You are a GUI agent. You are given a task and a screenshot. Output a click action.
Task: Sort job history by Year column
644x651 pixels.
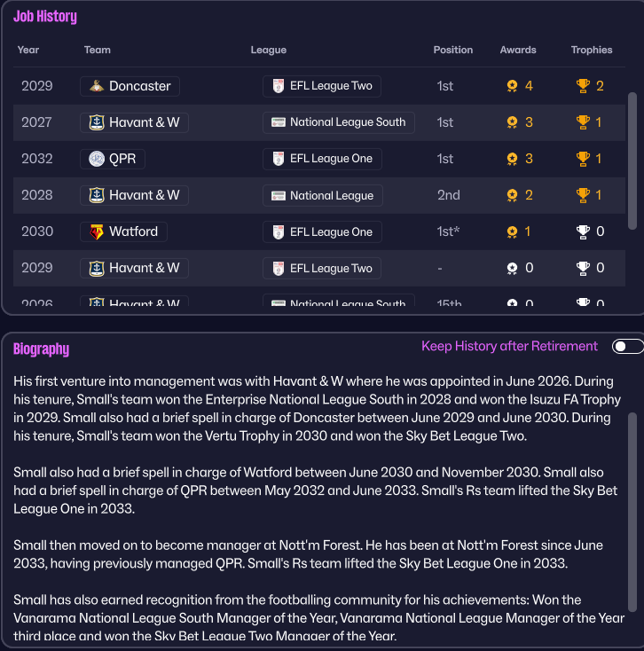pos(28,50)
